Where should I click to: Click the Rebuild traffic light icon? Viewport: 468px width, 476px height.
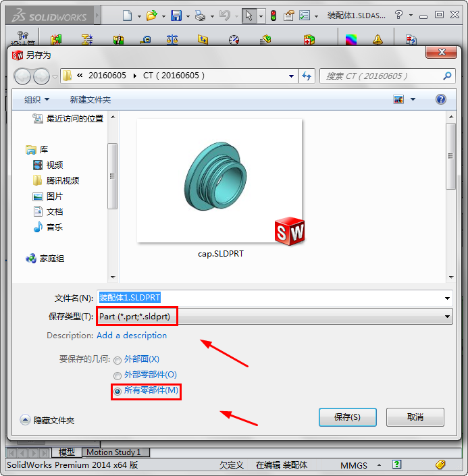[x=273, y=16]
